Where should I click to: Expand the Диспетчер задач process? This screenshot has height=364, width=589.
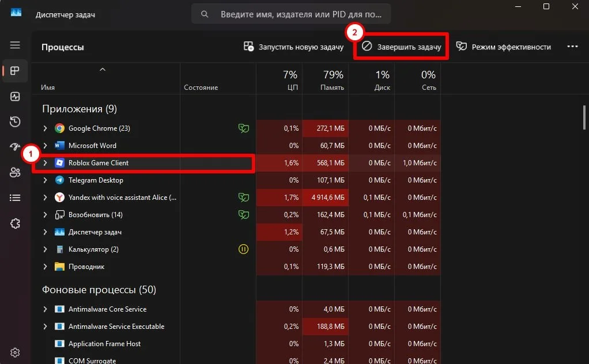[45, 232]
